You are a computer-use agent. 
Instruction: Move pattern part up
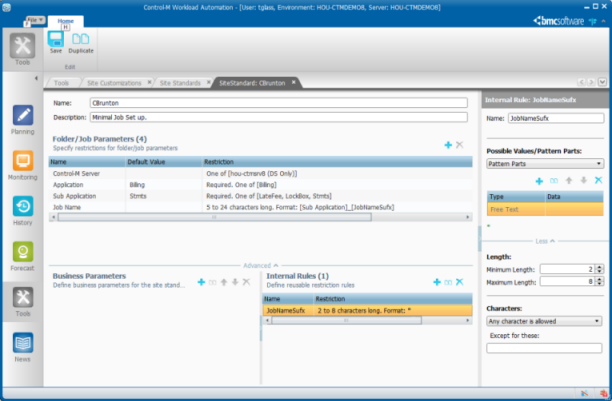(x=569, y=181)
